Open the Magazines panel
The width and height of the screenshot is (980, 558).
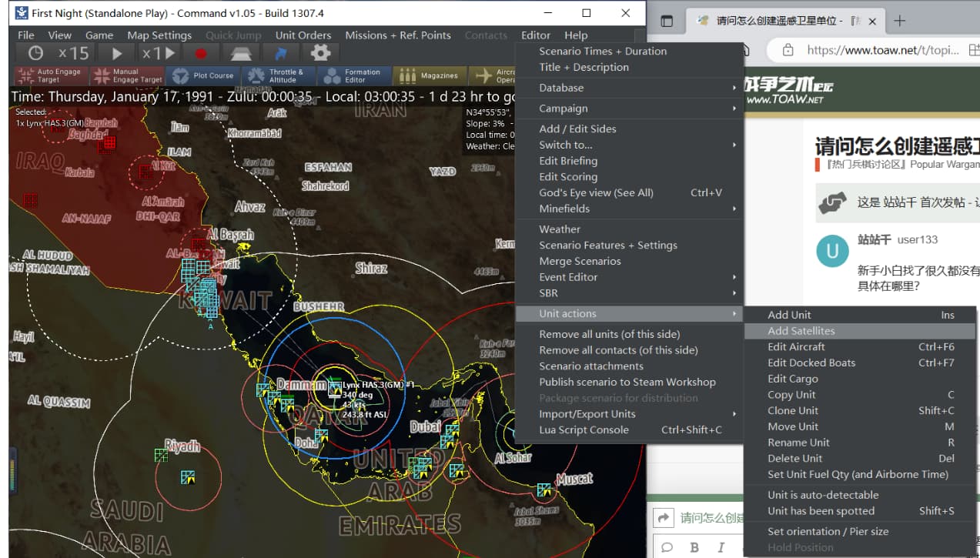(x=430, y=75)
